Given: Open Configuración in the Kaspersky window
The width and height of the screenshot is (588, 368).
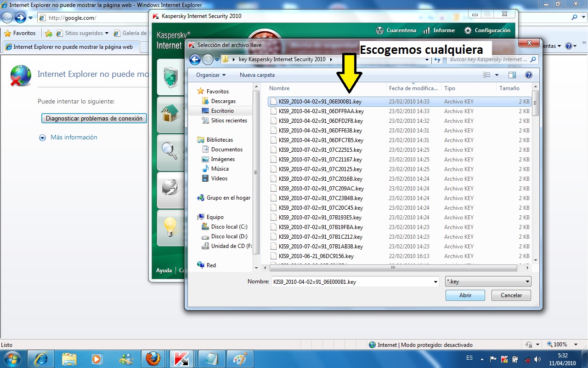Looking at the screenshot, I should (487, 30).
